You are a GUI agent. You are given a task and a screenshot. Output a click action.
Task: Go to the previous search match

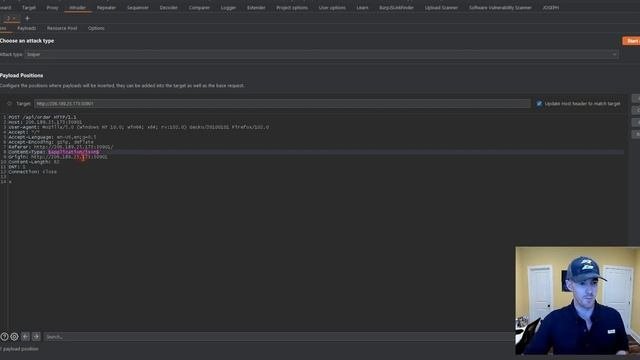point(25,337)
